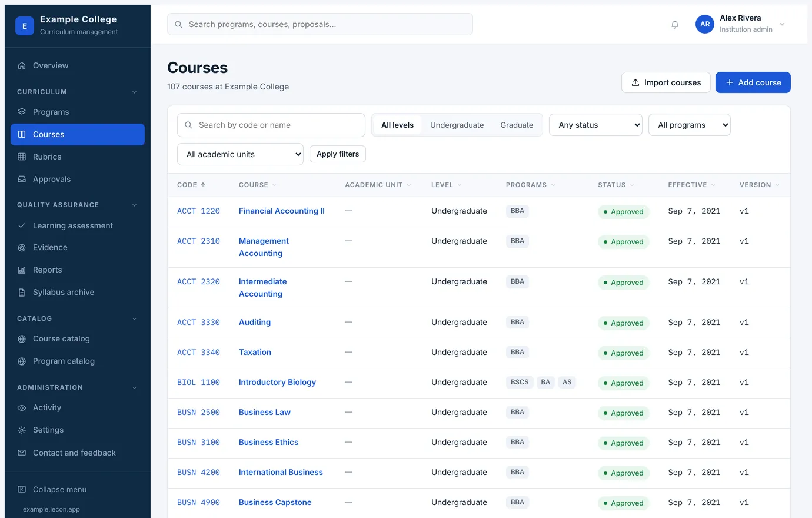Sort the table by Code column
Screen dimensions: 812x518
point(191,185)
